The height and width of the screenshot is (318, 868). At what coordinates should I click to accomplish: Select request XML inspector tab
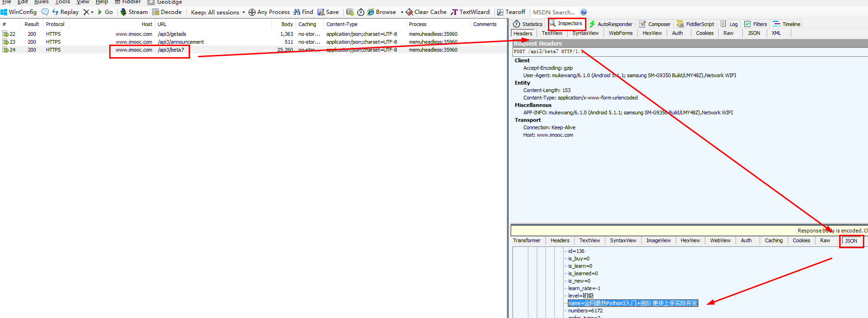pyautogui.click(x=776, y=33)
